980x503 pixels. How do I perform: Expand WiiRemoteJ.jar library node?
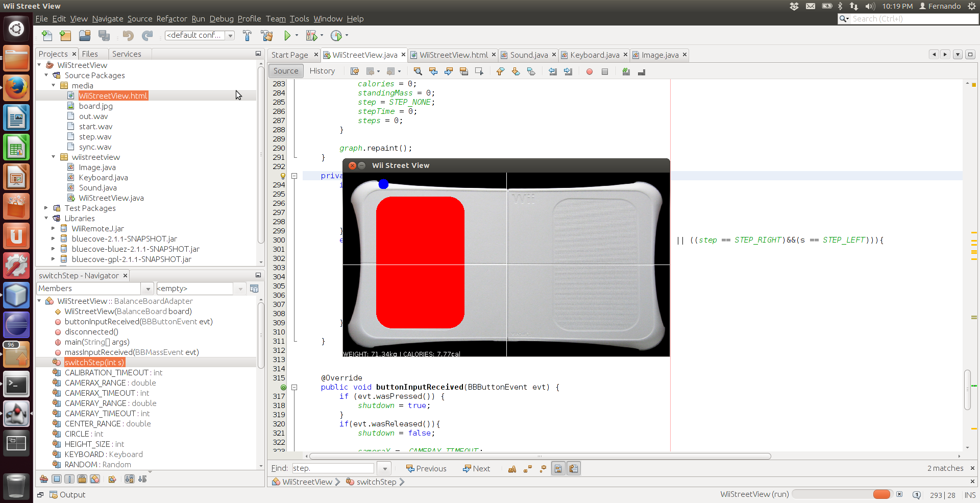coord(54,228)
